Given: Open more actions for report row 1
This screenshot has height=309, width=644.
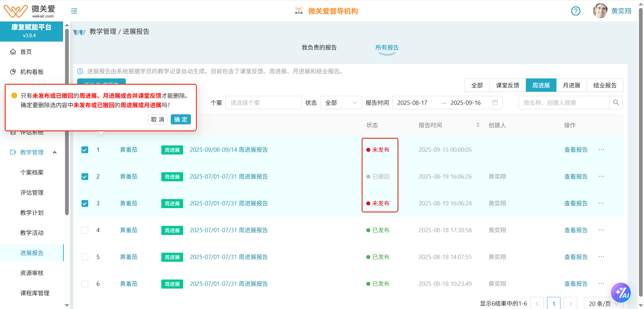Looking at the screenshot, I should tap(601, 149).
